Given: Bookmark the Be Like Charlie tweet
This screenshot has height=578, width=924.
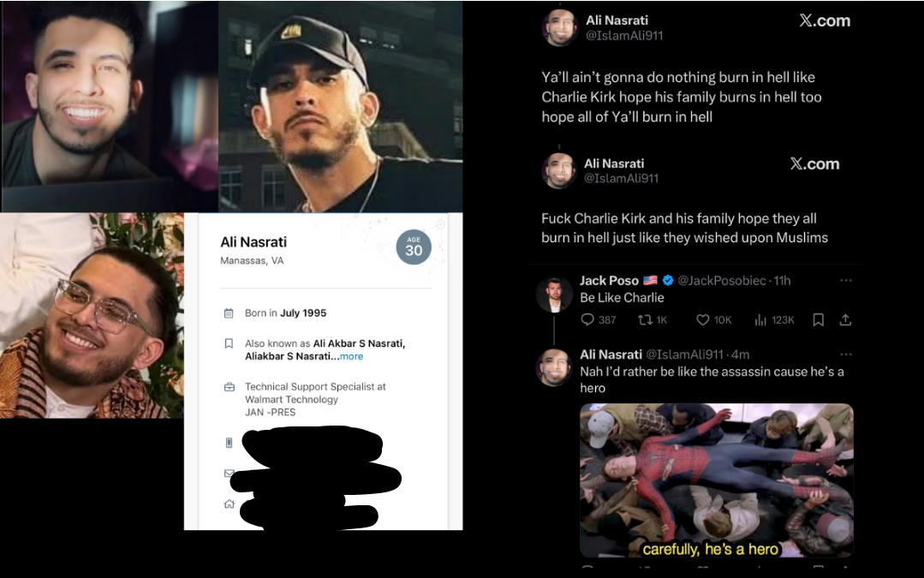Looking at the screenshot, I should click(x=818, y=319).
